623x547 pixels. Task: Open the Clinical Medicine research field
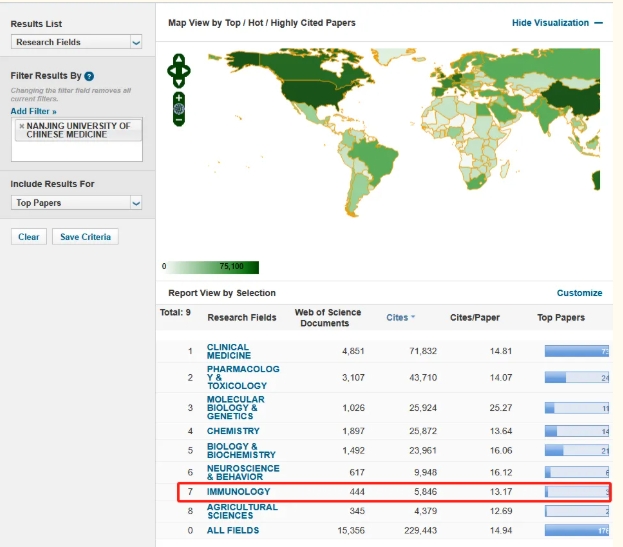[x=229, y=351]
